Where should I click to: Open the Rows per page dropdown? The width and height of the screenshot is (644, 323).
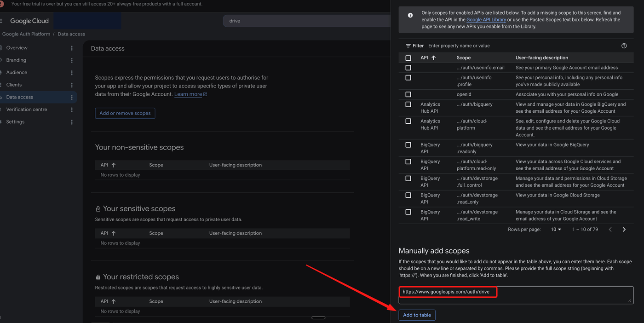pyautogui.click(x=556, y=229)
